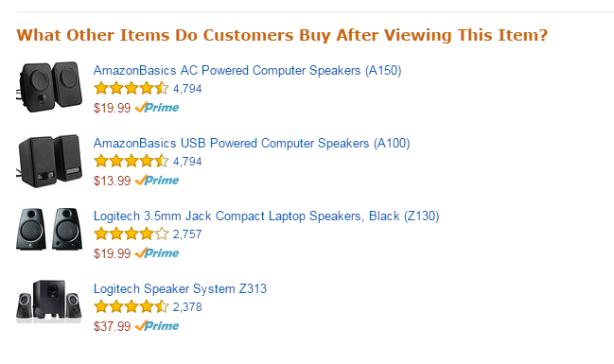Click four-star rating for Logitech Z130
This screenshot has width=614, height=364.
[x=132, y=234]
